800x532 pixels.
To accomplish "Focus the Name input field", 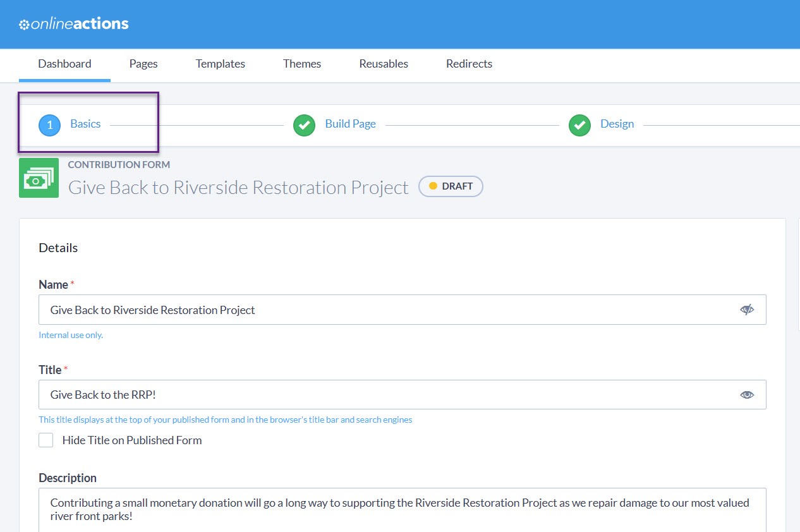I will 402,310.
